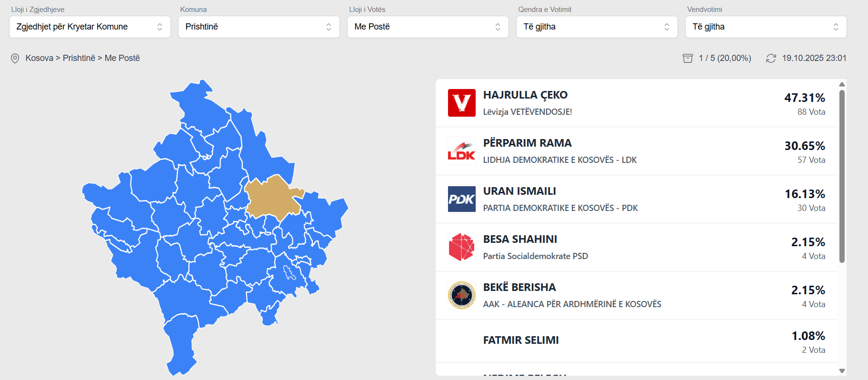Click the LDK party logo
The width and height of the screenshot is (868, 380).
point(461,151)
